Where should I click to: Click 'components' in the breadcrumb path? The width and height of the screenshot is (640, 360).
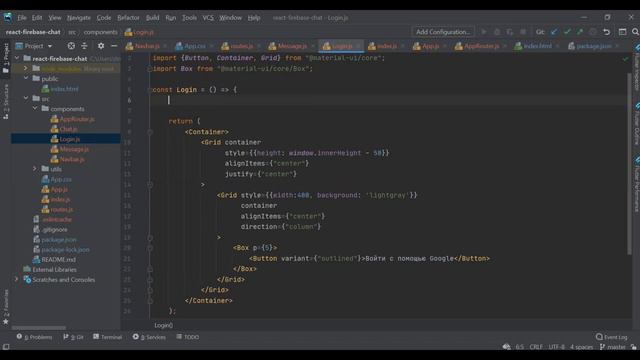(x=100, y=32)
